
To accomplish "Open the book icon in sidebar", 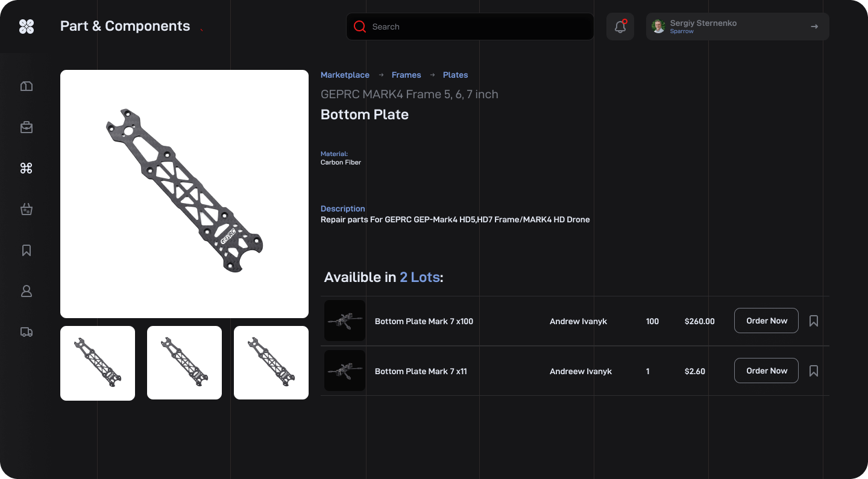I will [x=27, y=86].
